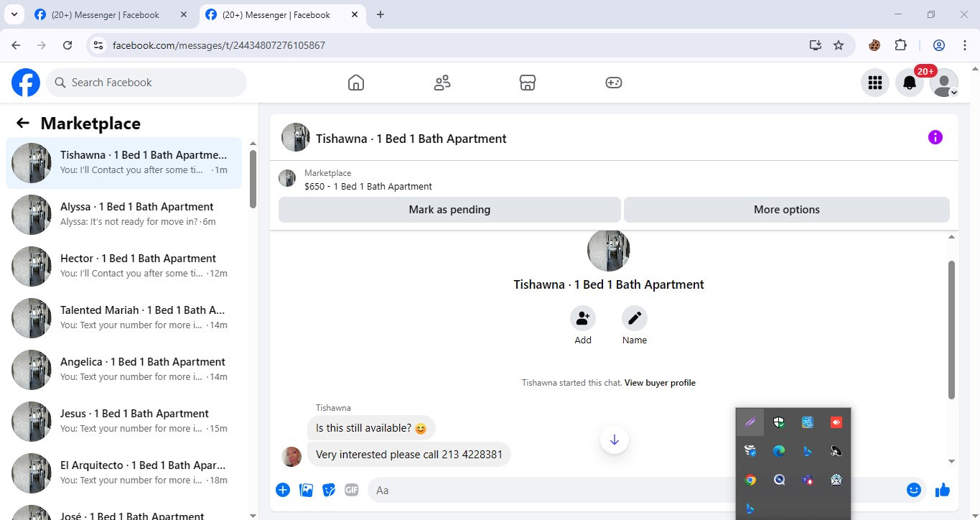This screenshot has width=980, height=520.
Task: Open the Alyssa conversation
Action: click(x=123, y=215)
